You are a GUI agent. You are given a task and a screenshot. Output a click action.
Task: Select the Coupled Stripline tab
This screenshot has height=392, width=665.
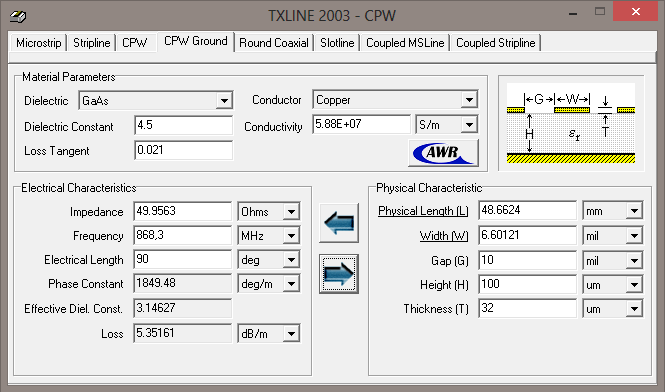495,43
